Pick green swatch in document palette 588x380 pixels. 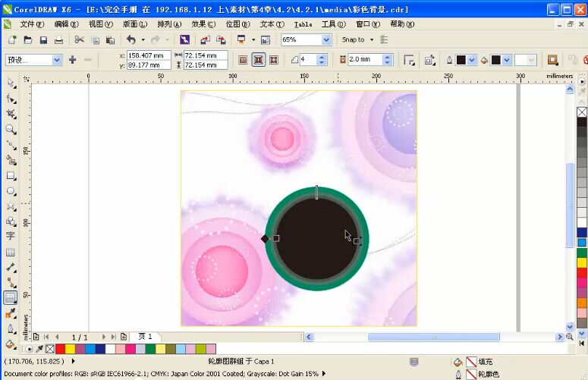pos(150,349)
